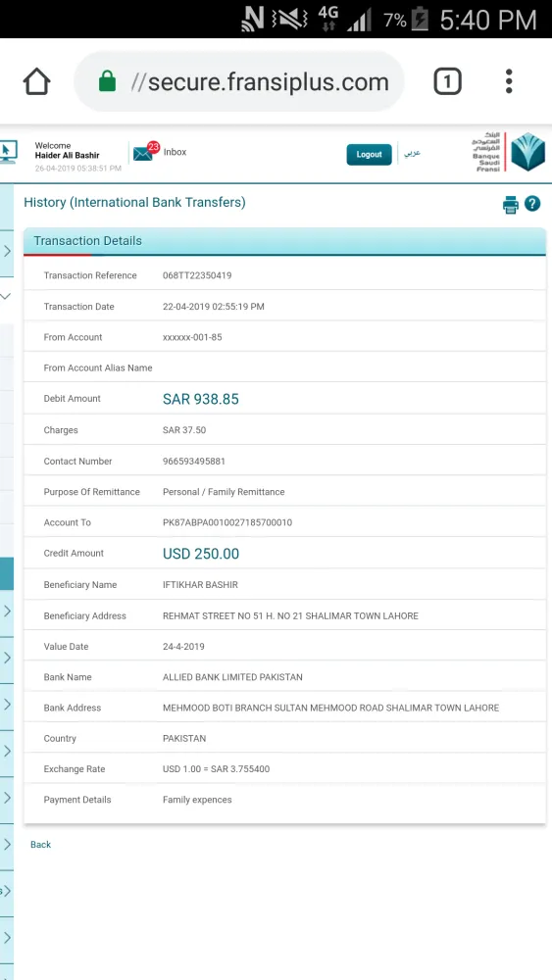
Task: Tap the 5:40 PM clock
Action: pyautogui.click(x=487, y=20)
